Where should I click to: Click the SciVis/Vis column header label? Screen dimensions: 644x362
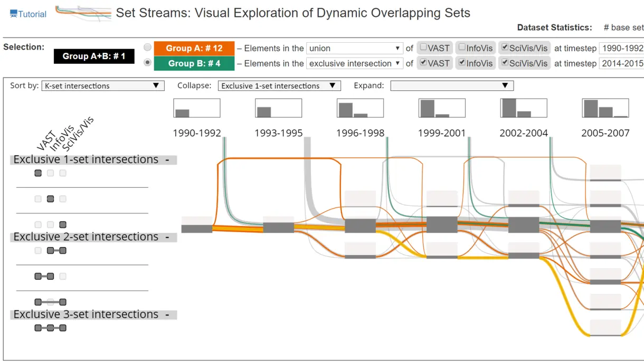[x=78, y=135]
